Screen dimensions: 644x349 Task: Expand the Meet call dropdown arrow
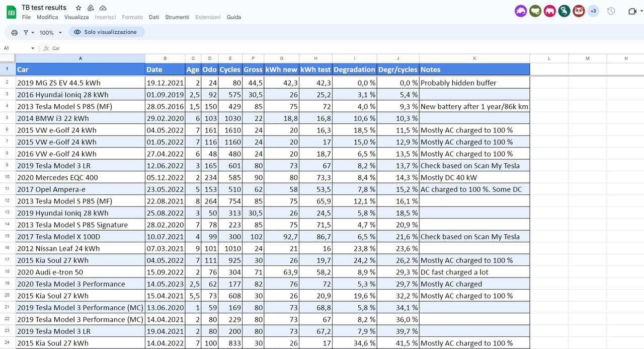(x=642, y=11)
